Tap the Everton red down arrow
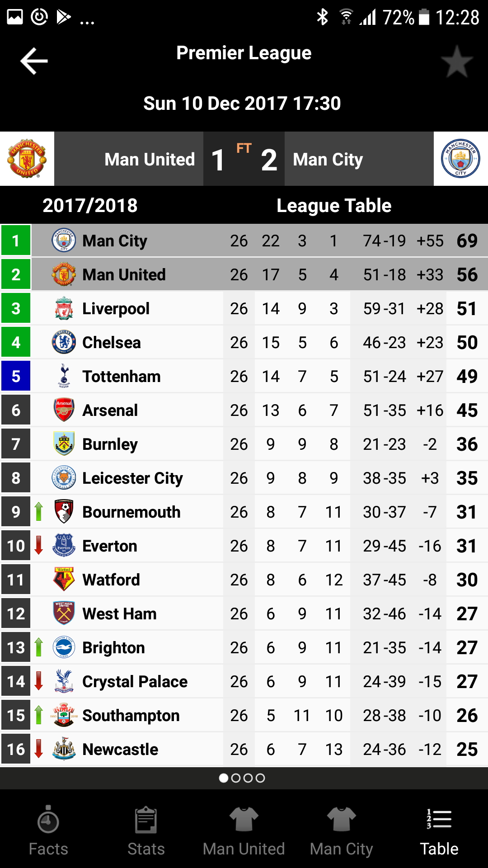The width and height of the screenshot is (488, 868). pyautogui.click(x=39, y=546)
